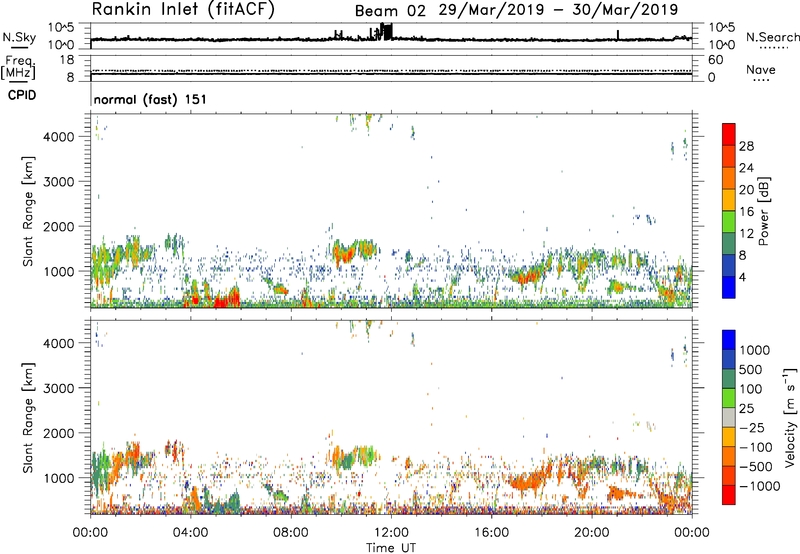The image size is (800, 554).
Task: Pick the bright blue bottom segment of power colorbar
Action: click(729, 287)
